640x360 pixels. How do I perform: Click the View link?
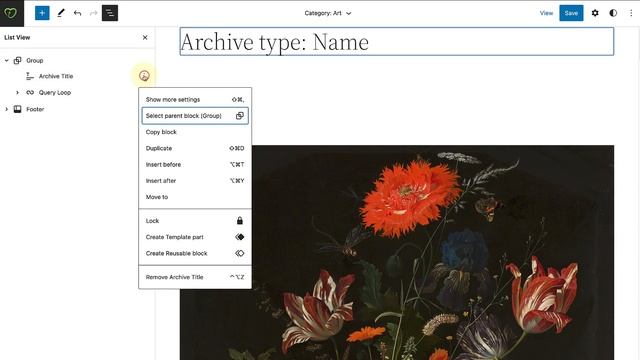[x=546, y=13]
